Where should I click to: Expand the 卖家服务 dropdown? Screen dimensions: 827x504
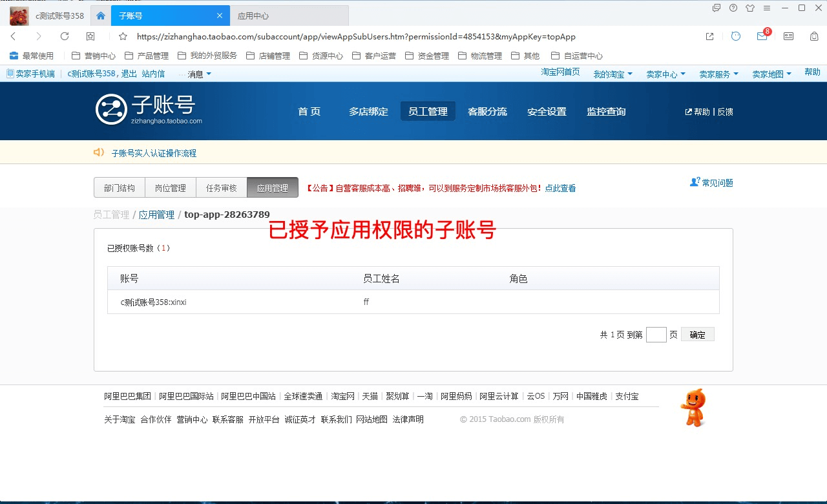pos(719,74)
